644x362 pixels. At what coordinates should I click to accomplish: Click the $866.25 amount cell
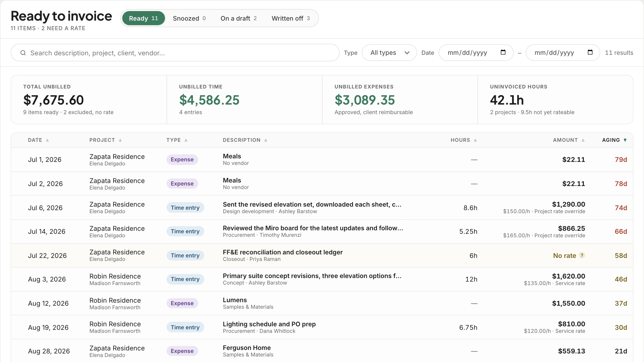click(572, 229)
